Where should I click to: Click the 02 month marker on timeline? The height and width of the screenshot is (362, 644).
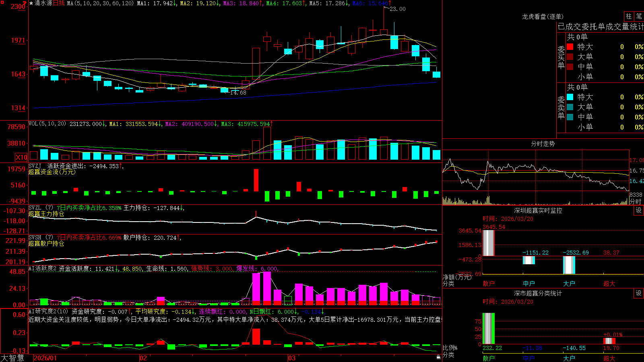click(x=143, y=358)
